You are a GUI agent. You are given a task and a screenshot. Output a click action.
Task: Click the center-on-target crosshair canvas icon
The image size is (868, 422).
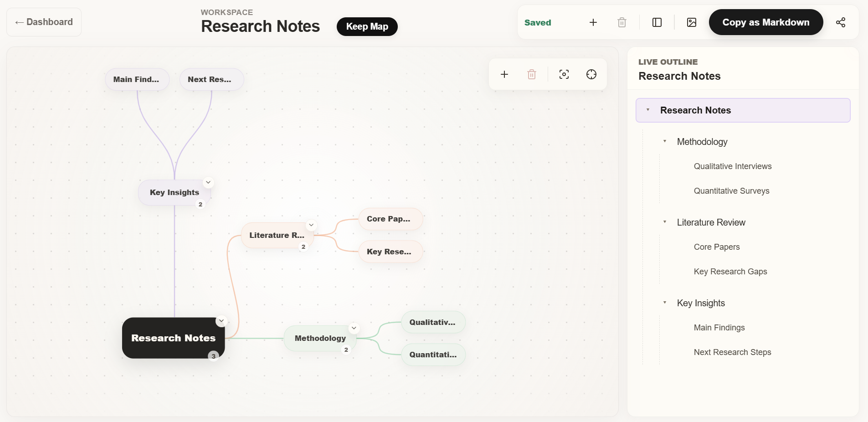pyautogui.click(x=591, y=74)
